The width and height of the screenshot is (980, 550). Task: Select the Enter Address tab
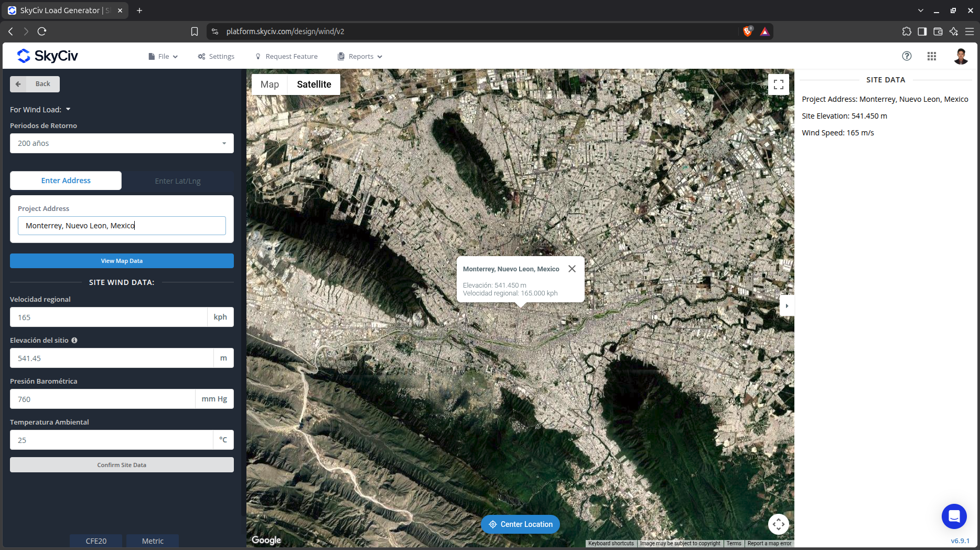click(66, 181)
